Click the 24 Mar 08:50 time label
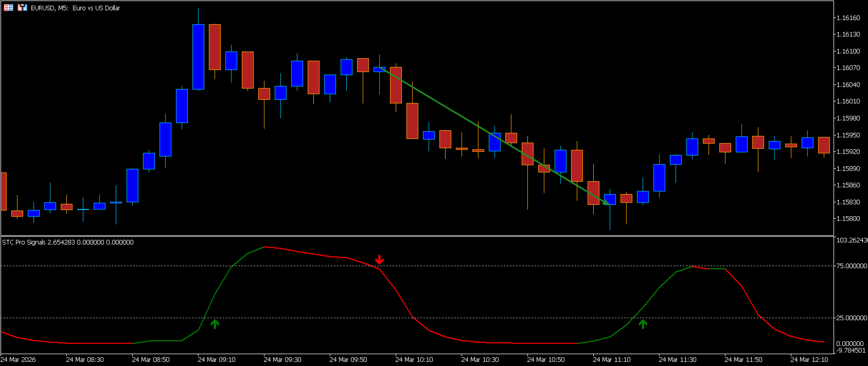868x366 pixels. coord(151,360)
